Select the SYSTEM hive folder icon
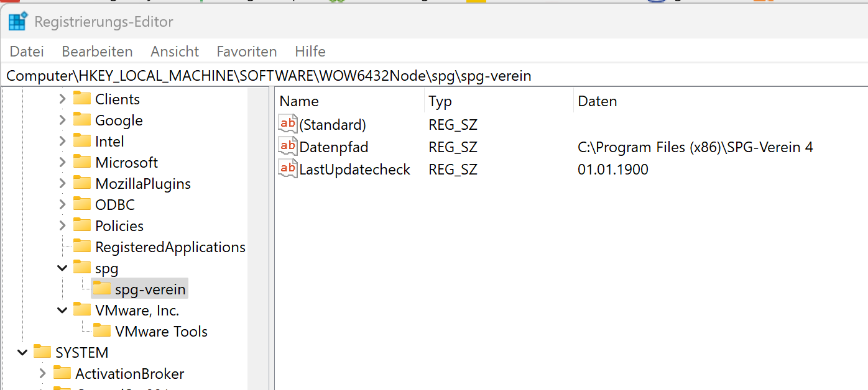 pos(42,352)
